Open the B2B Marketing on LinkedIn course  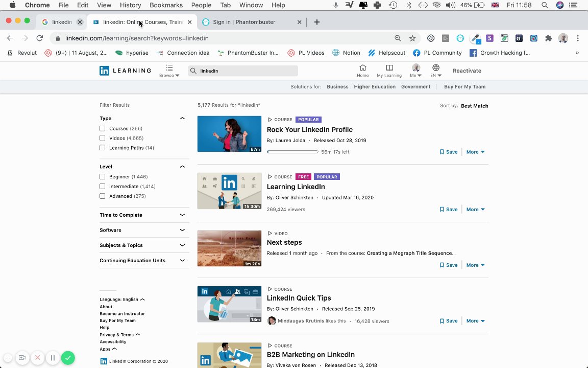point(310,355)
